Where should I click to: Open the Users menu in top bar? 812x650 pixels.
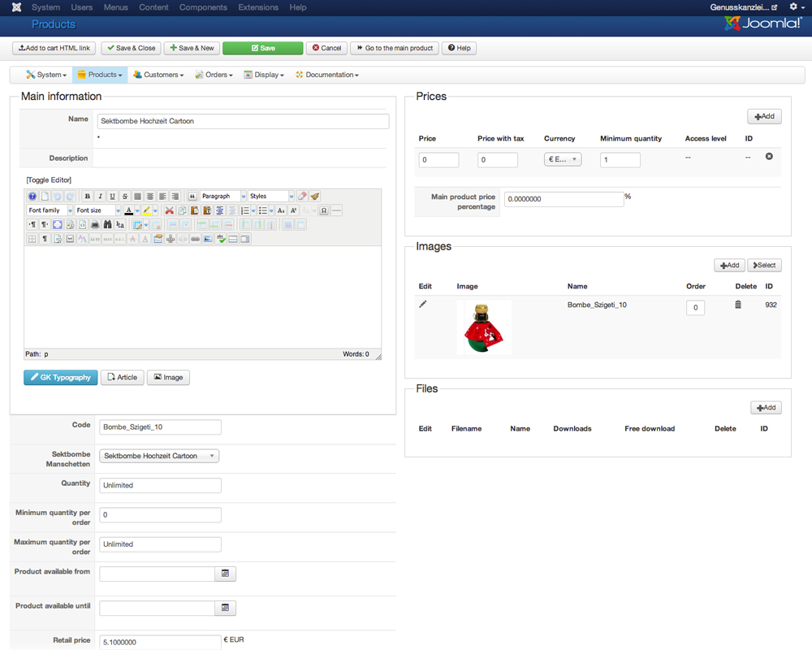tap(82, 7)
